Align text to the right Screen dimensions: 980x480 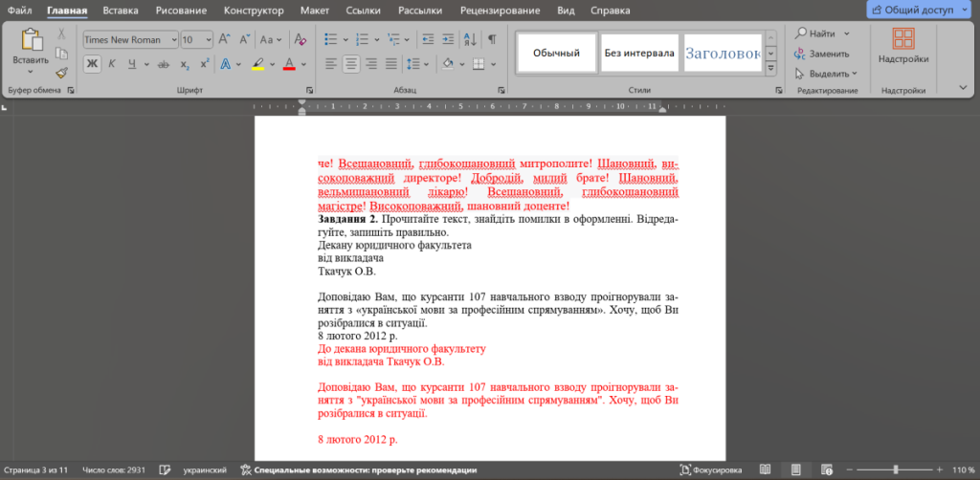[371, 64]
